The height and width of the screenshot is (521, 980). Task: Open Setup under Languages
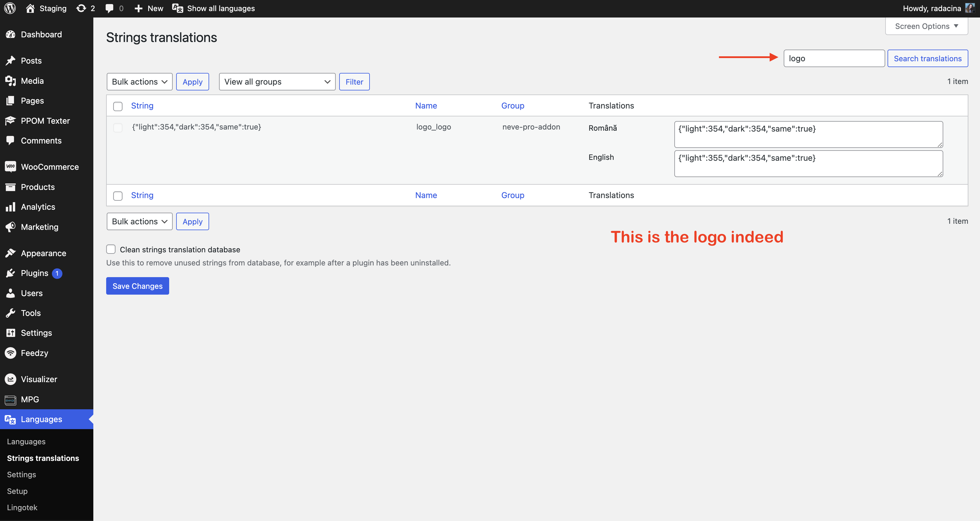click(17, 491)
